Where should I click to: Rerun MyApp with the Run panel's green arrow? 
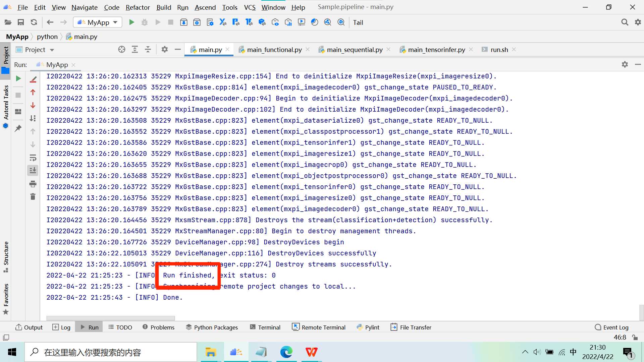tap(18, 78)
